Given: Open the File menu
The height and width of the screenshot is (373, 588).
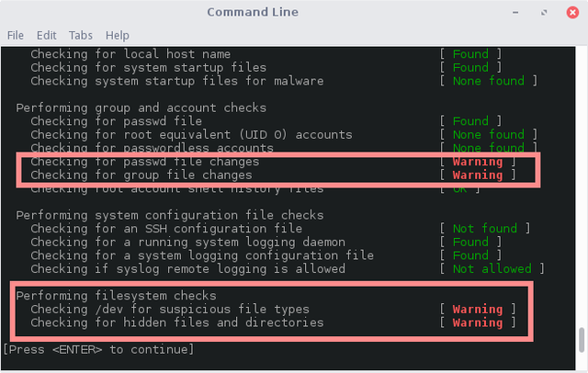Looking at the screenshot, I should [16, 35].
